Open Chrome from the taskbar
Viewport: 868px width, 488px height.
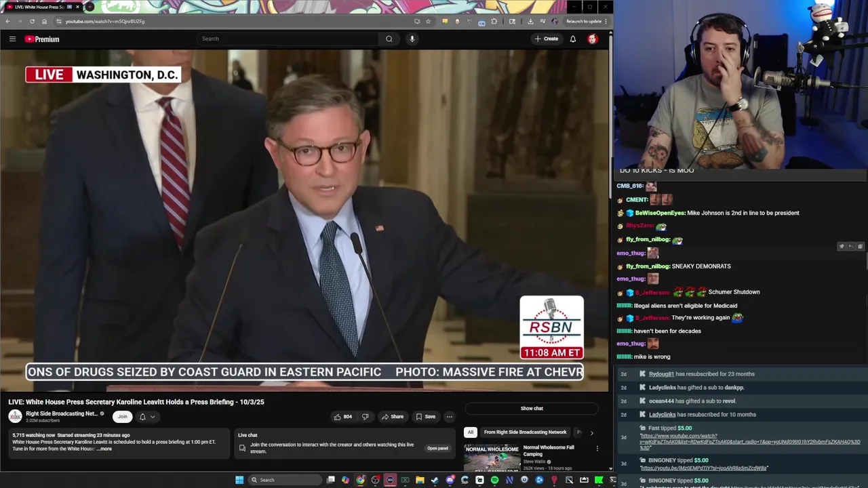360,480
